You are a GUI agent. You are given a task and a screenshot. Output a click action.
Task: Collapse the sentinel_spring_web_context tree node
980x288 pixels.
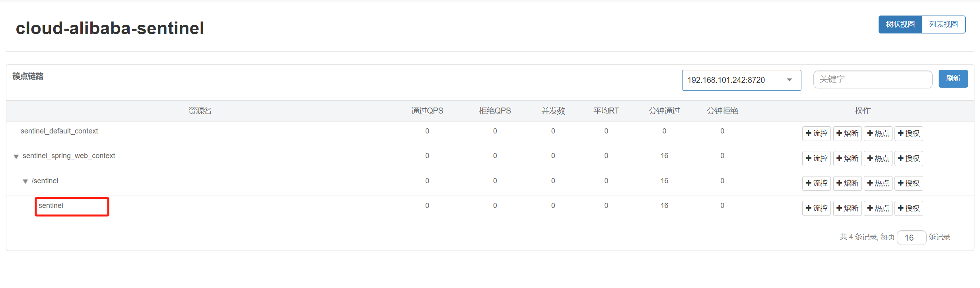coord(16,156)
